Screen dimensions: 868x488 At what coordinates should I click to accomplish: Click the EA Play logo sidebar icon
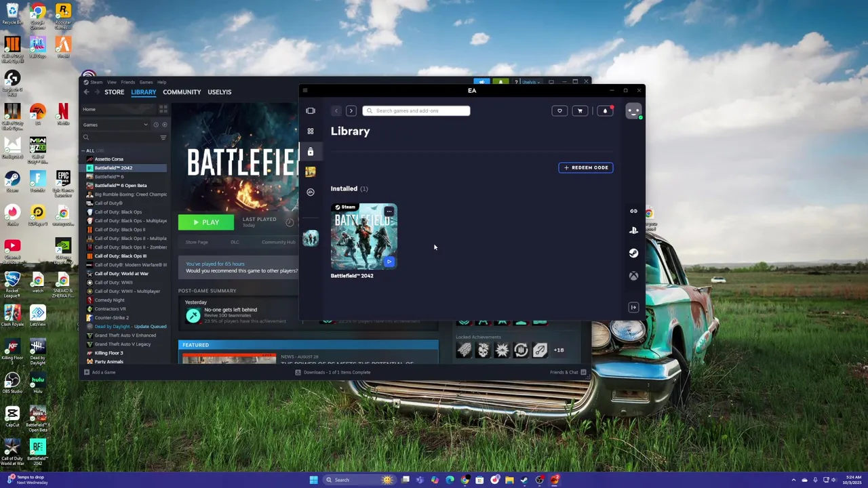point(311,192)
